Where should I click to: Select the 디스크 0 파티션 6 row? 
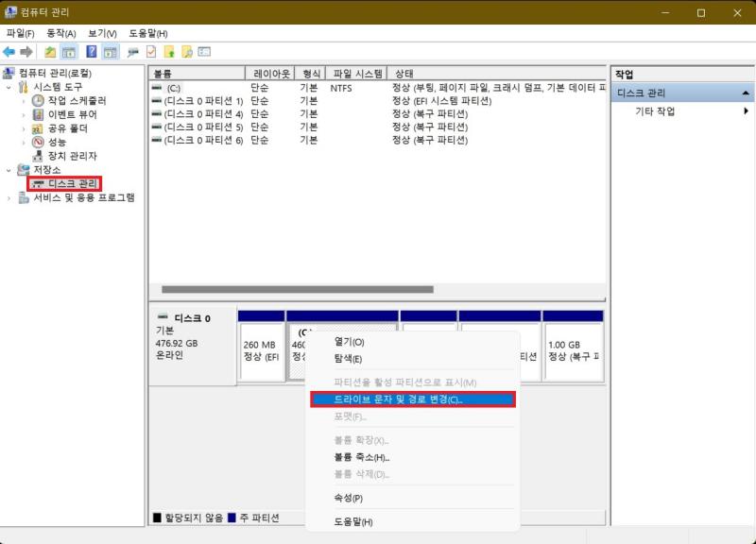[x=377, y=140]
